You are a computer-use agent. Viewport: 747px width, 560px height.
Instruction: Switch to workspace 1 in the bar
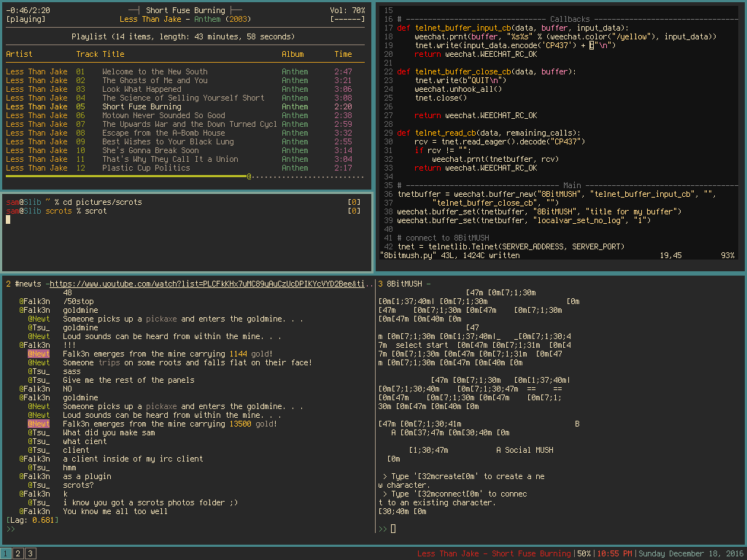click(7, 554)
